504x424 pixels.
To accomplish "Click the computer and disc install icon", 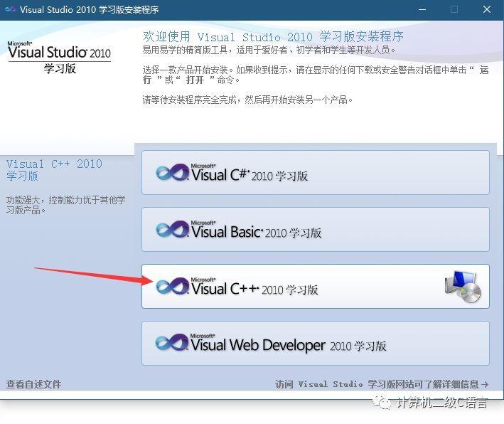I will click(463, 286).
